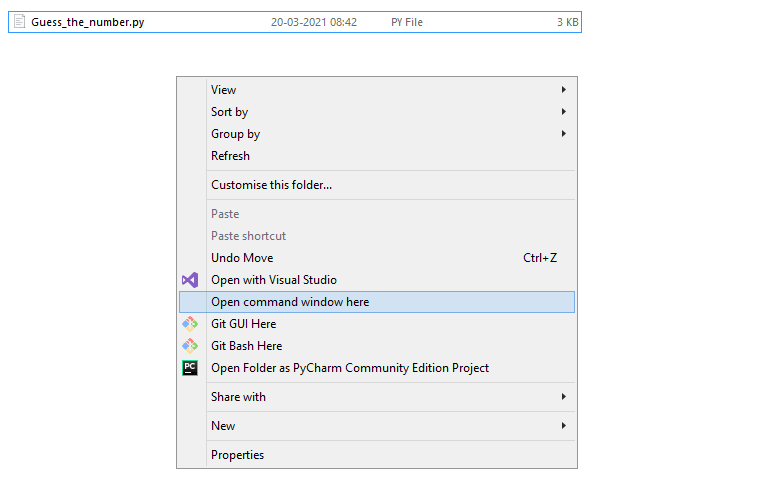Click the PY File type cell
758x501 pixels.
407,22
